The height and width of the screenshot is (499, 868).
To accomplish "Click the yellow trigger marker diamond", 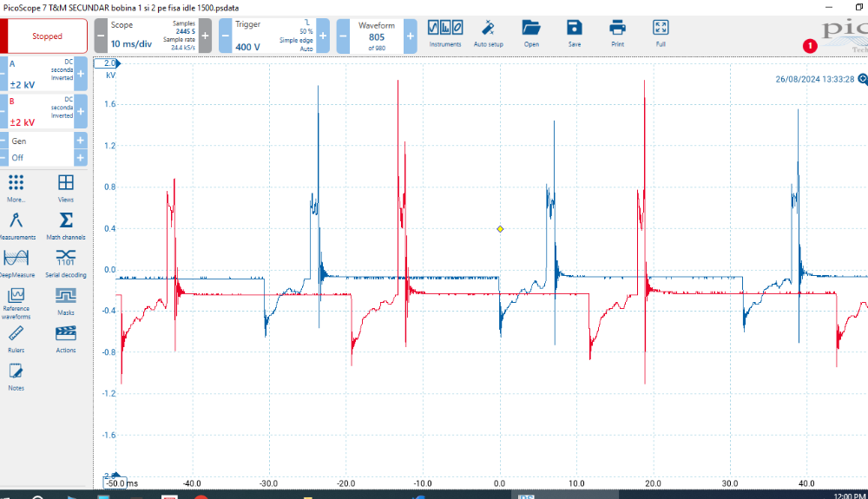I will [500, 229].
